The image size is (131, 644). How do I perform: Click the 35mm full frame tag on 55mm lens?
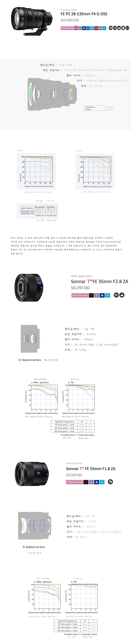pos(74,482)
